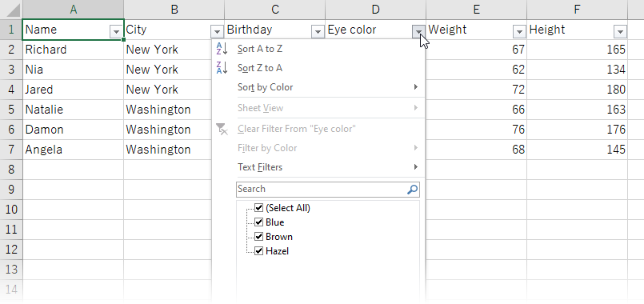Select column F header
The width and height of the screenshot is (644, 304).
coord(577,10)
